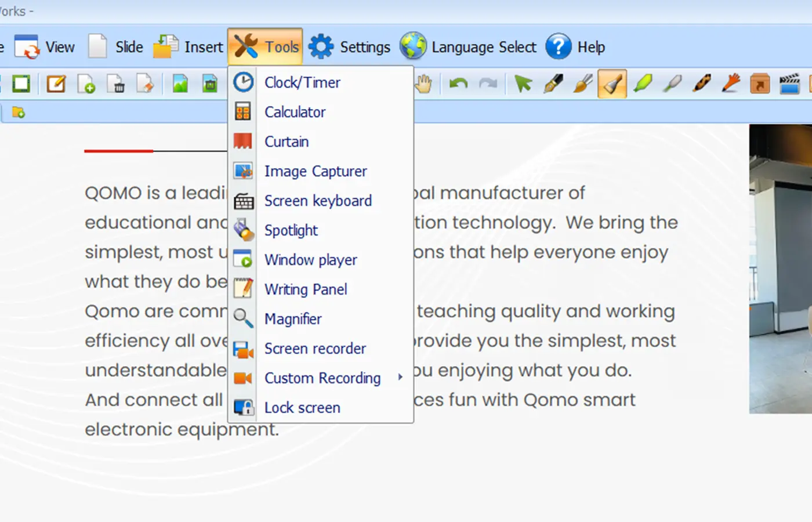Click the office photo thumbnail

tap(781, 269)
